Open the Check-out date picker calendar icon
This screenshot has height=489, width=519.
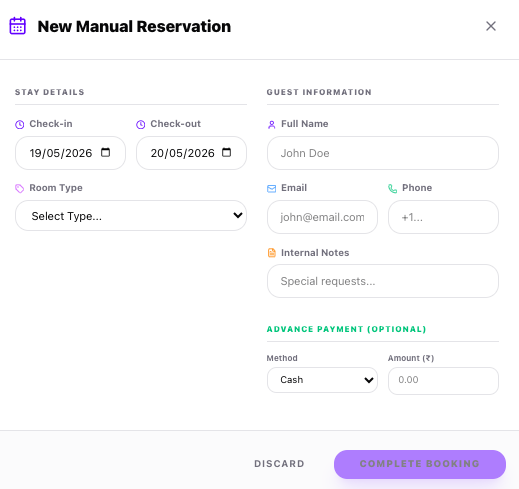226,152
